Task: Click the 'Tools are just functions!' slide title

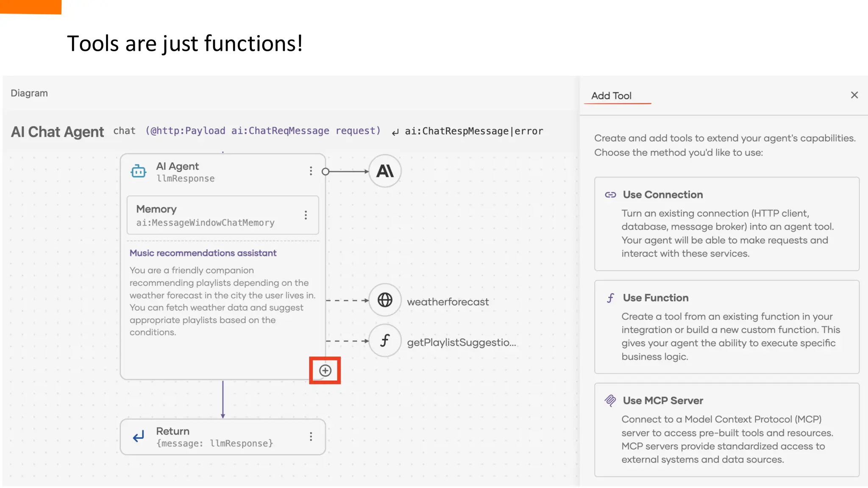Action: pyautogui.click(x=185, y=43)
